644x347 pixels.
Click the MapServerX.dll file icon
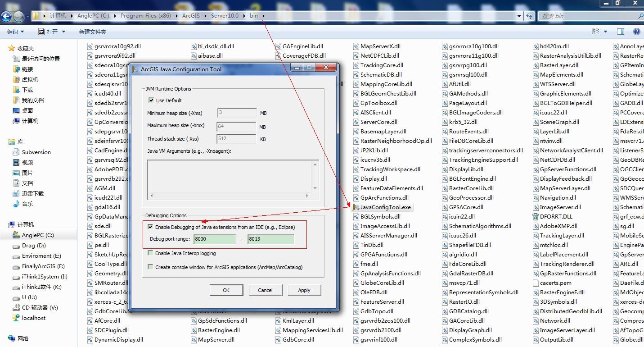click(x=356, y=46)
